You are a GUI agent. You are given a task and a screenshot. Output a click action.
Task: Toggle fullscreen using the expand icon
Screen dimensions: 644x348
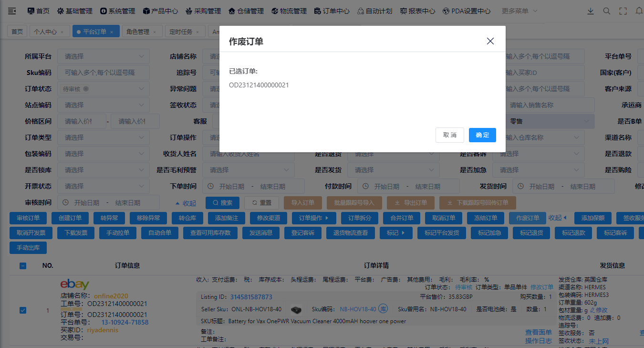tap(623, 11)
